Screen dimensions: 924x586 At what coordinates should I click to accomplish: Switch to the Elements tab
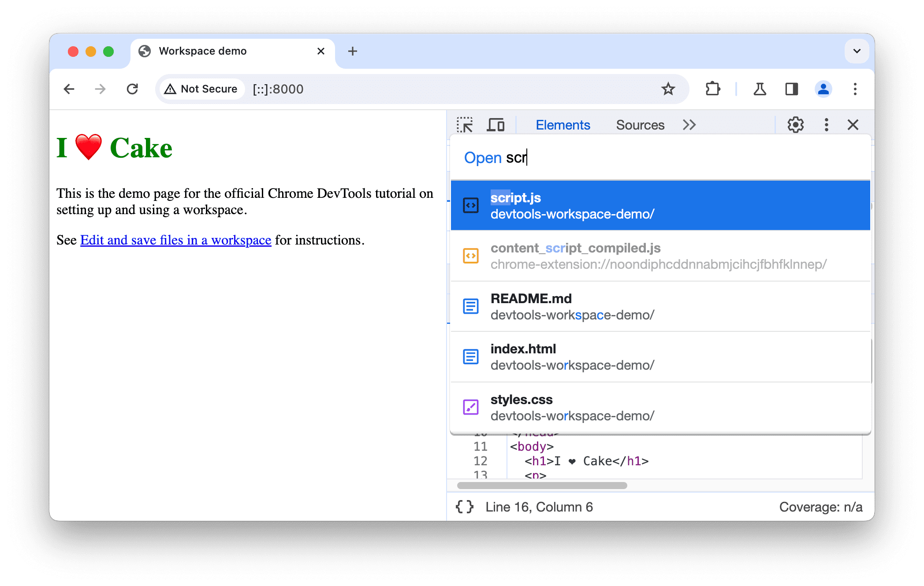tap(563, 124)
